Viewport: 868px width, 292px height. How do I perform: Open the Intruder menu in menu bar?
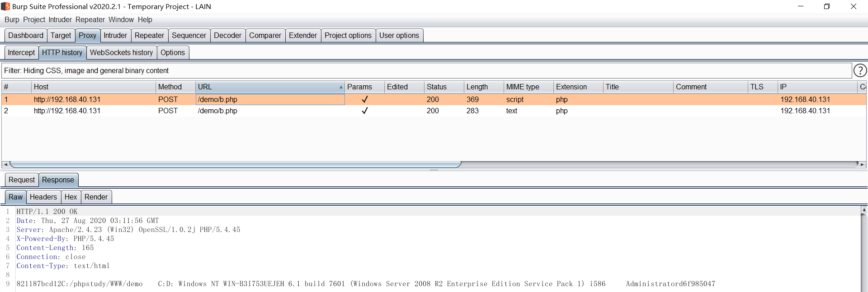pyautogui.click(x=60, y=19)
